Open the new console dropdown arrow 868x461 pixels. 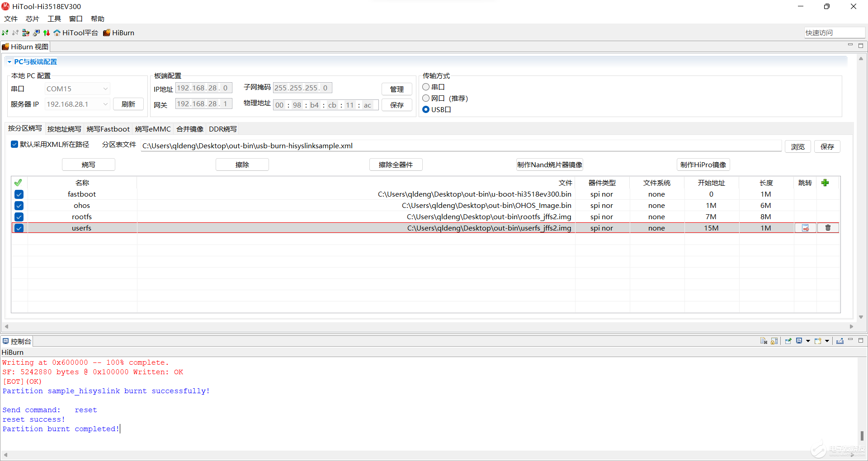click(x=827, y=341)
